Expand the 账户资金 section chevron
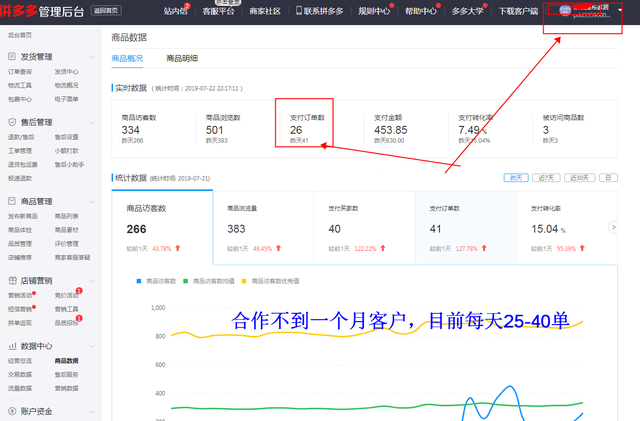The width and height of the screenshot is (640, 421). [91, 412]
